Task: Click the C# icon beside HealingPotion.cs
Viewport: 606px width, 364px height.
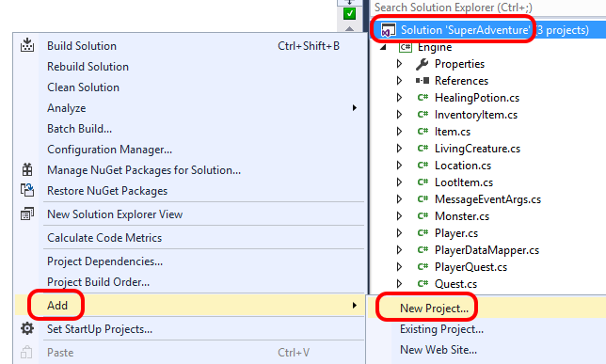Action: (423, 98)
